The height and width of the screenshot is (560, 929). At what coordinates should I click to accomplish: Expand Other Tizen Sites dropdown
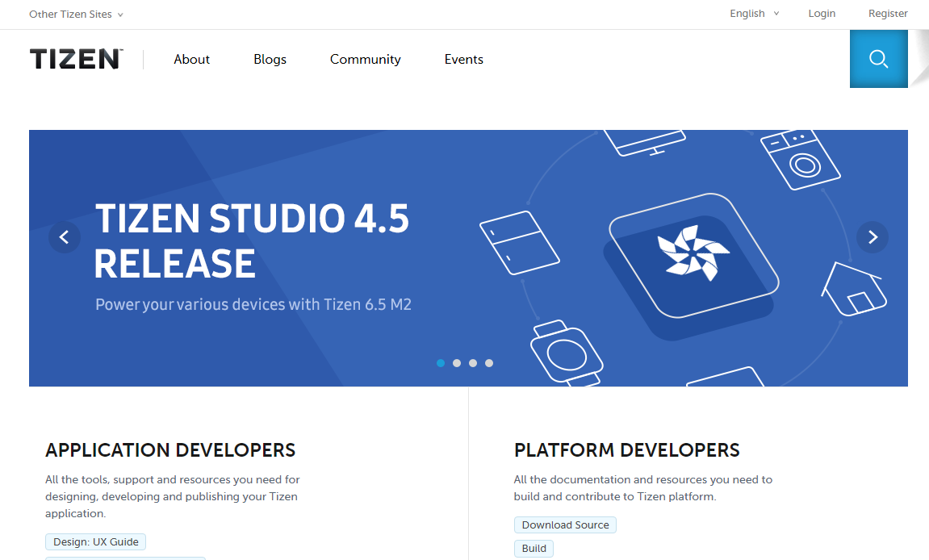tap(76, 15)
